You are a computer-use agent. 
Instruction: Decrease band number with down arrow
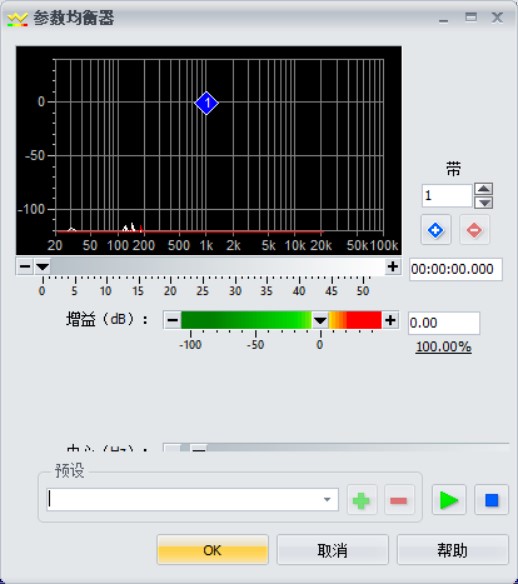(484, 203)
